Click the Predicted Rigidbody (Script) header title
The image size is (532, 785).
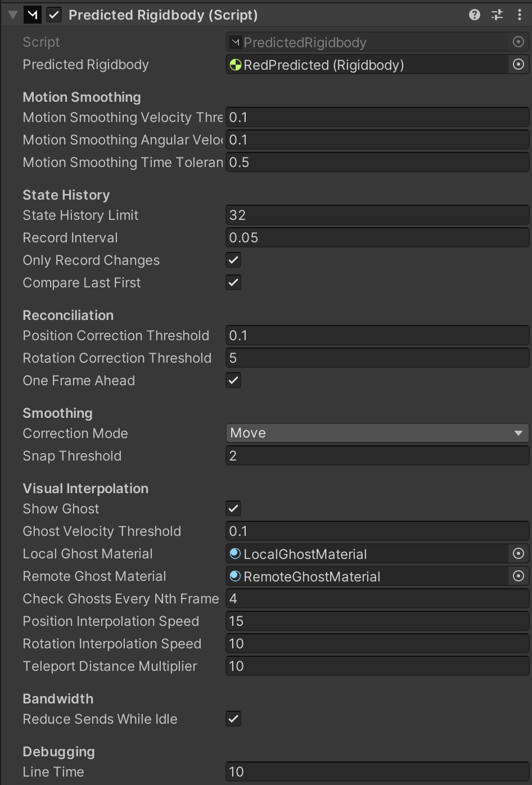163,15
